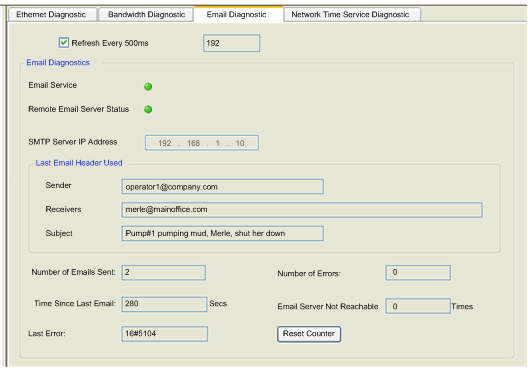The width and height of the screenshot is (528, 368).
Task: Click the Last Error label
Action: coord(47,334)
